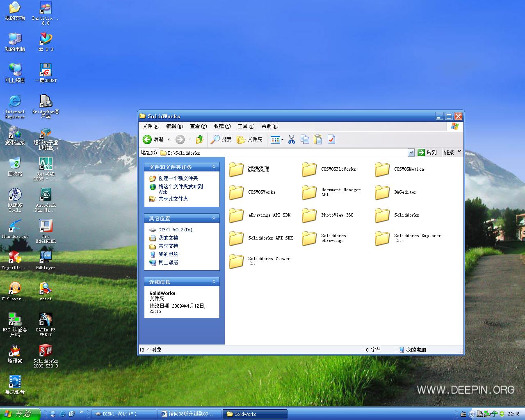
Task: Open the 收藏(A) menu
Action: click(222, 126)
